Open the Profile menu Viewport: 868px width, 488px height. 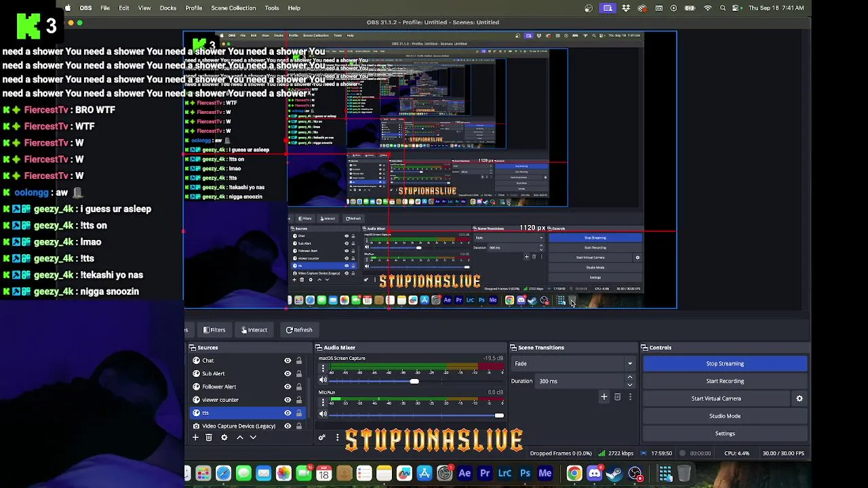tap(194, 8)
